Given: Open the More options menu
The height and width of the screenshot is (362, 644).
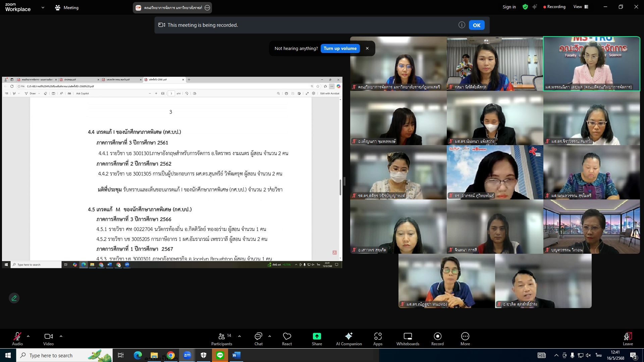Looking at the screenshot, I should coord(465,339).
